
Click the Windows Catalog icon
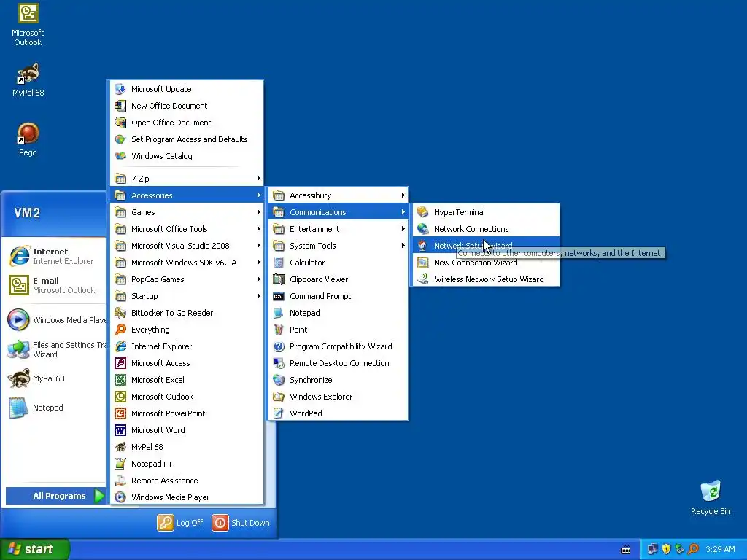[120, 156]
